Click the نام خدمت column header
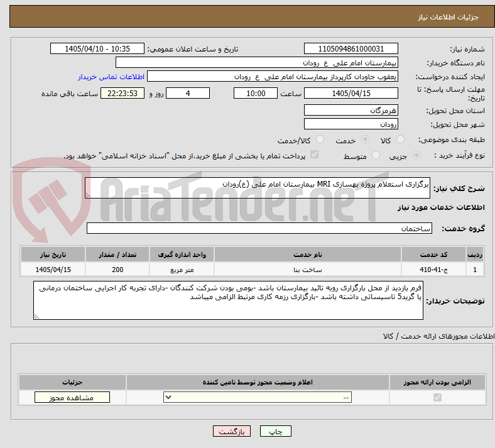 pyautogui.click(x=307, y=254)
